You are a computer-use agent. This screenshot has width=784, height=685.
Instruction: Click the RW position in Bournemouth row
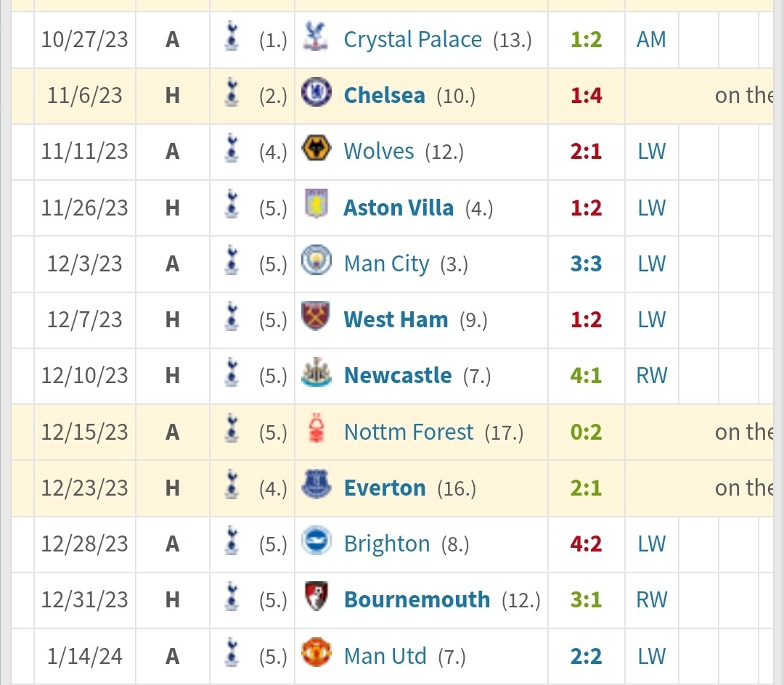651,599
